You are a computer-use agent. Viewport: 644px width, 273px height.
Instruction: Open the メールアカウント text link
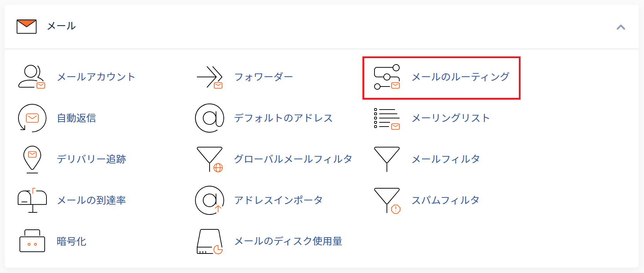(96, 77)
